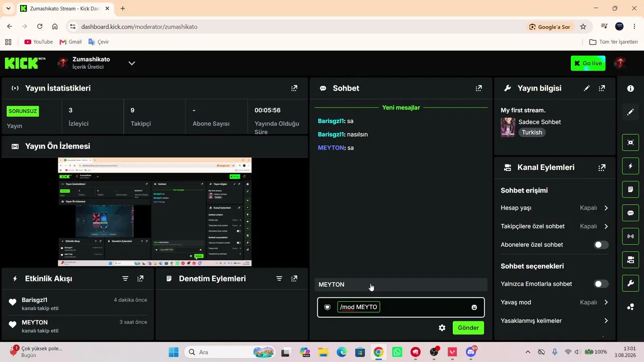Open the Yavaş mod setting chevron

pyautogui.click(x=606, y=302)
